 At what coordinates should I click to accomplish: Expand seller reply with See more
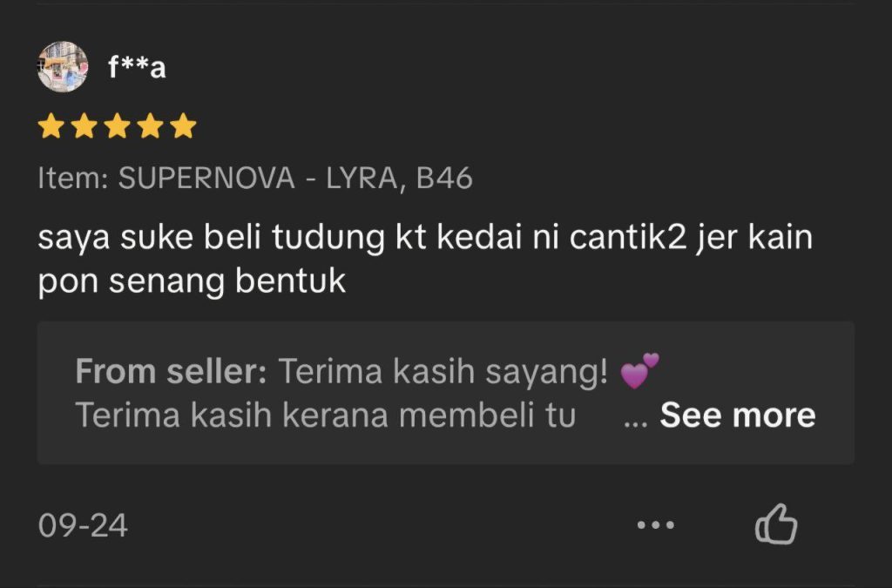(x=737, y=416)
